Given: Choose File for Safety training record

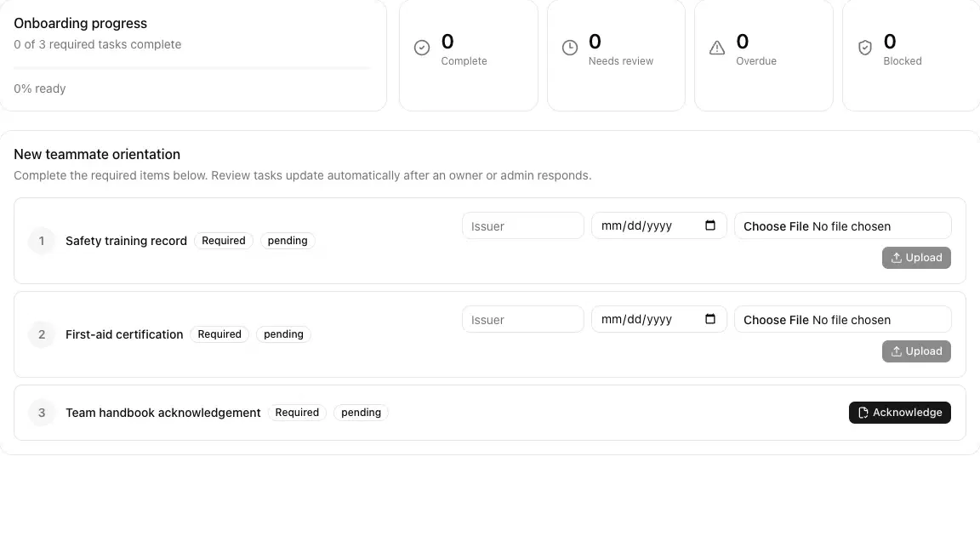Looking at the screenshot, I should pyautogui.click(x=776, y=226).
